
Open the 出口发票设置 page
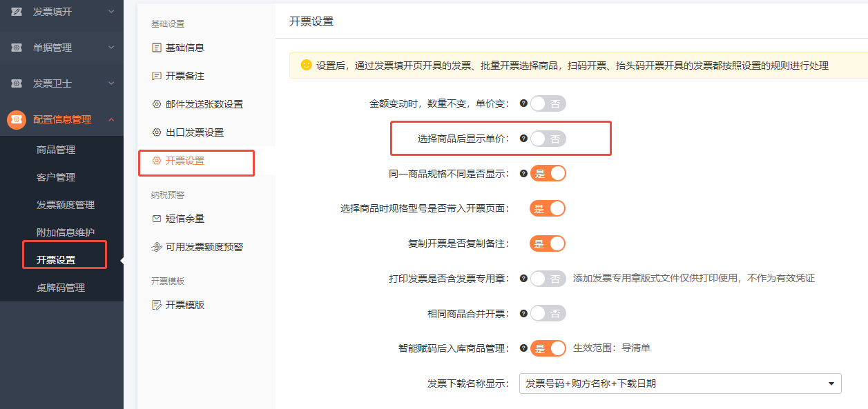(194, 132)
